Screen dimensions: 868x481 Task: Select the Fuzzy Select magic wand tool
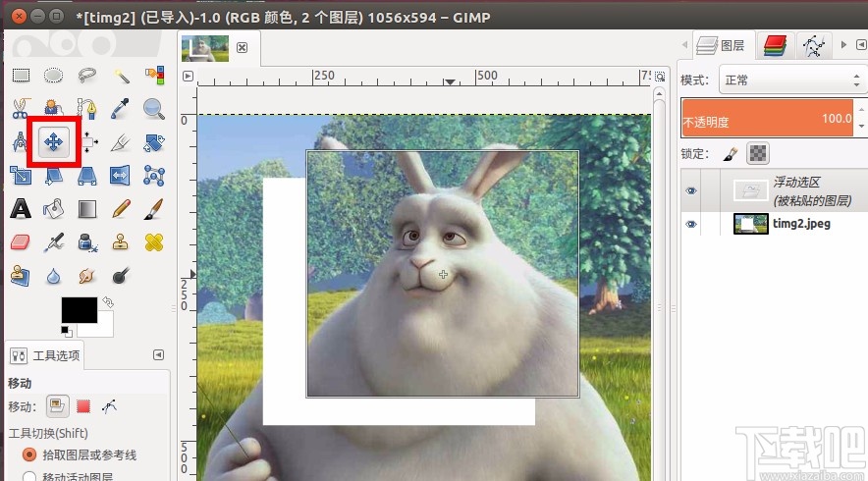tap(121, 76)
